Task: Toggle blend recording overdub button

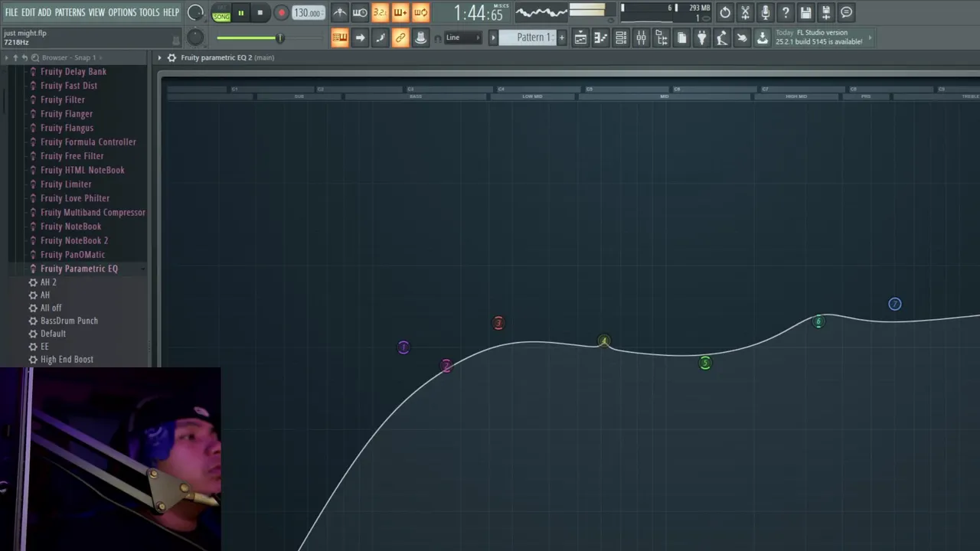Action: 400,12
